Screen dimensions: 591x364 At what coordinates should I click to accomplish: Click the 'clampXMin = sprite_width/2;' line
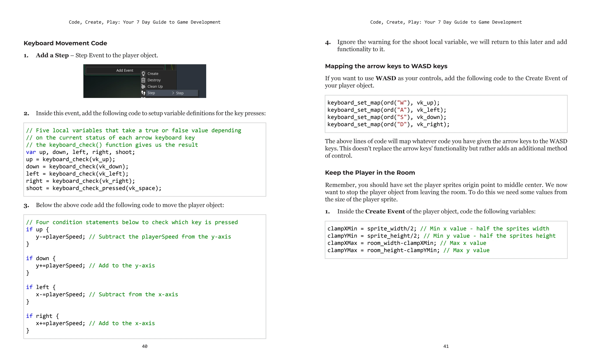tap(372, 229)
